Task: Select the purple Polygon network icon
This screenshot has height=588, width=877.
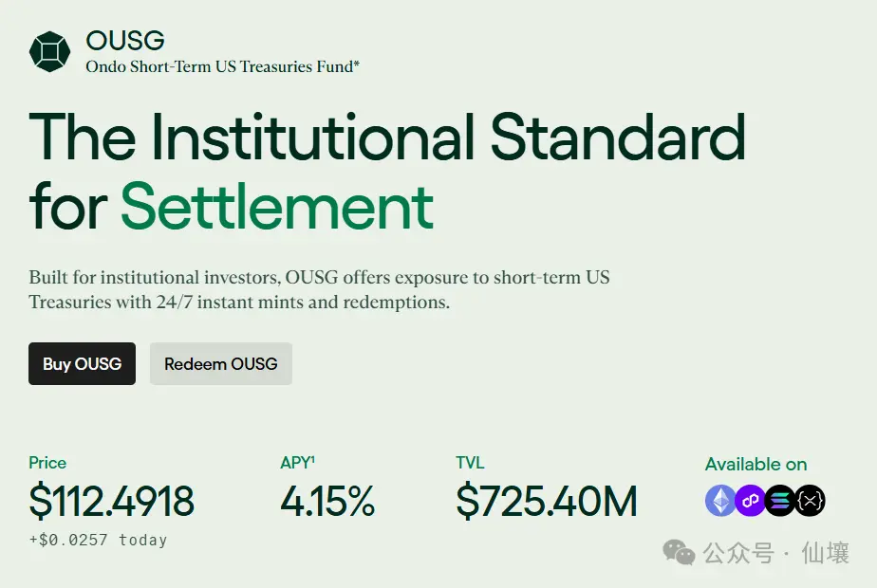Action: pos(751,500)
